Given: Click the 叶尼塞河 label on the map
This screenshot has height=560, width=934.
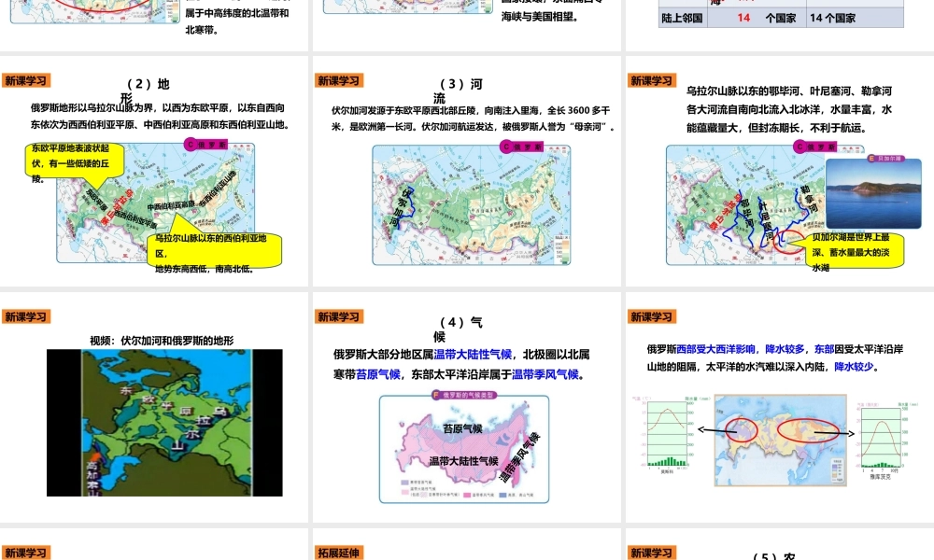Looking at the screenshot, I should pos(767,221).
